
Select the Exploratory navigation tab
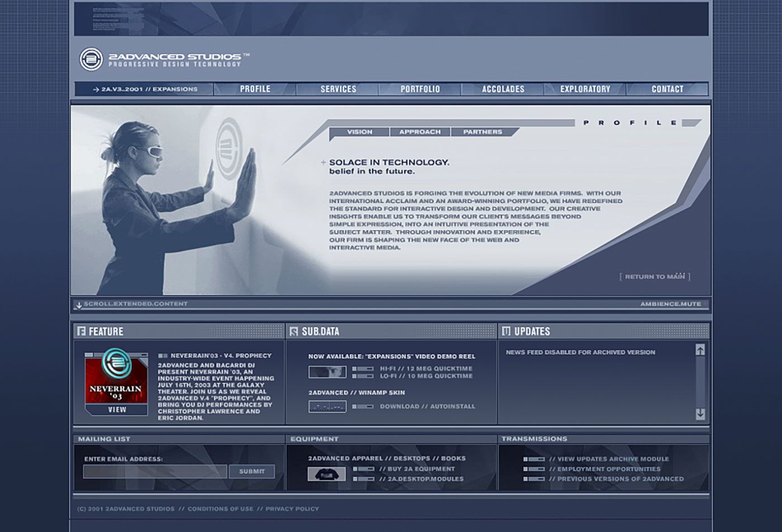click(x=585, y=89)
